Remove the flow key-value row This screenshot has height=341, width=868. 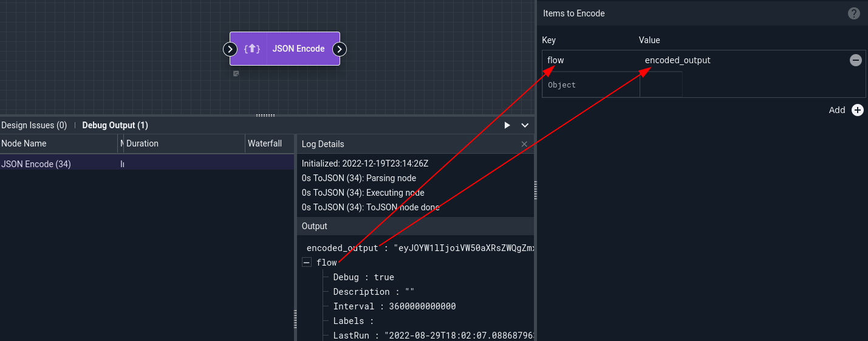pos(855,60)
